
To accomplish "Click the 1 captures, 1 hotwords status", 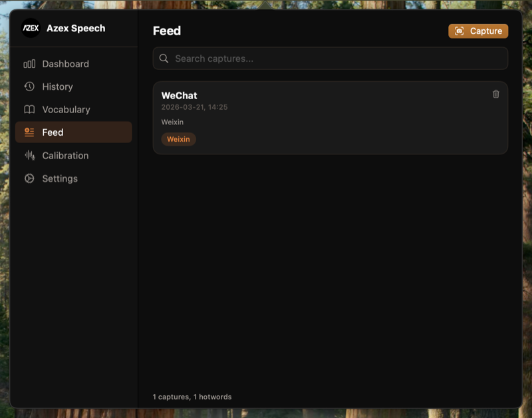I will 192,397.
